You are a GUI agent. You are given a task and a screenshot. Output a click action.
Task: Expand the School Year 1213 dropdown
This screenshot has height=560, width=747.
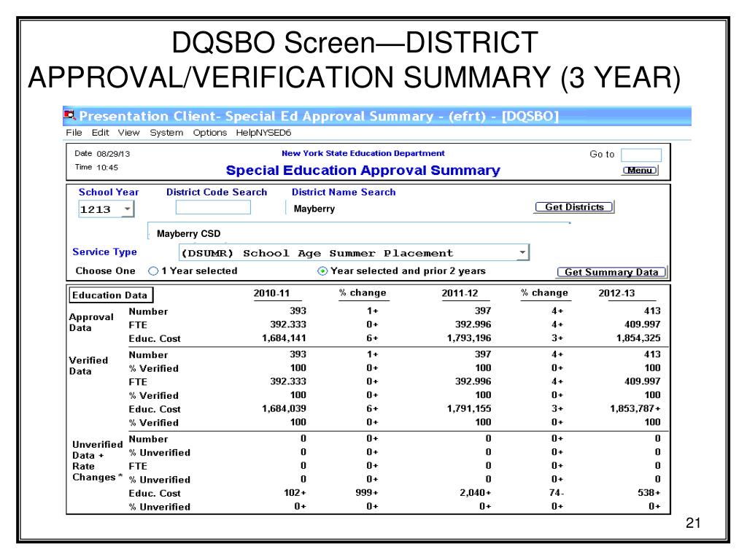(127, 209)
